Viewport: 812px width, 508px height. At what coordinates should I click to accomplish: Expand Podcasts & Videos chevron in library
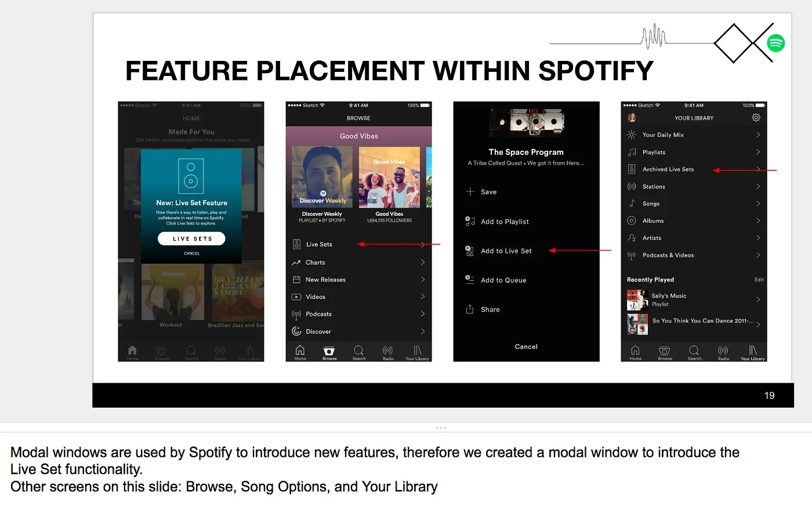tap(758, 255)
